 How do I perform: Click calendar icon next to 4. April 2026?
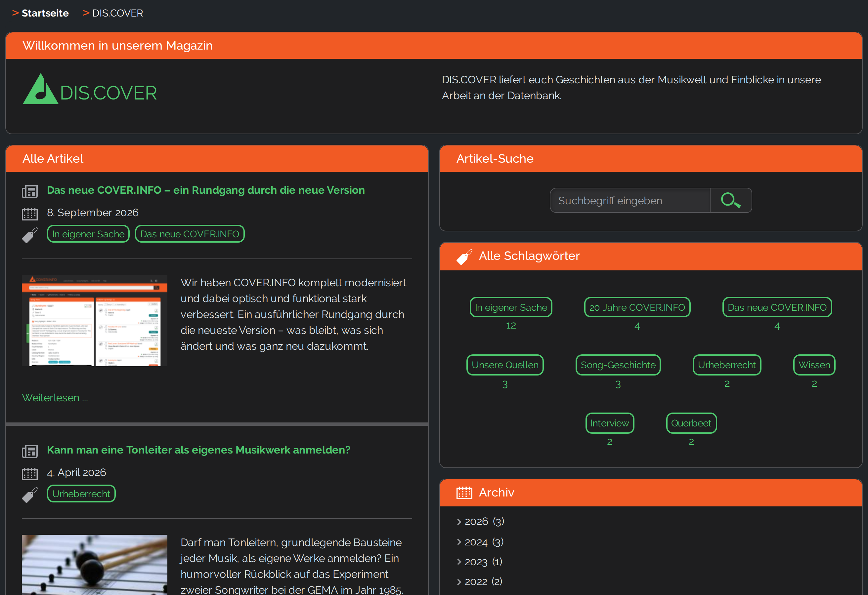point(29,474)
